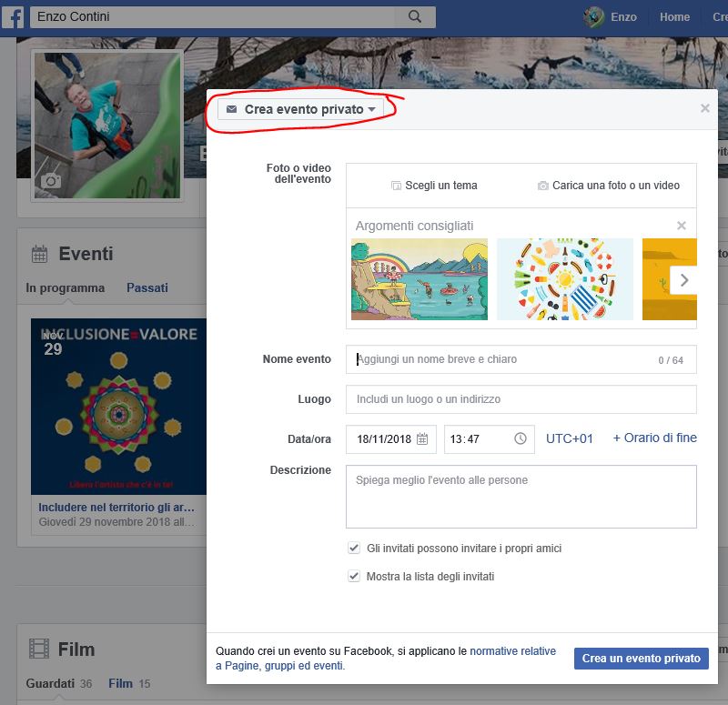The image size is (728, 705).
Task: Select the lake cartoon theme thumbnail
Action: [x=420, y=279]
